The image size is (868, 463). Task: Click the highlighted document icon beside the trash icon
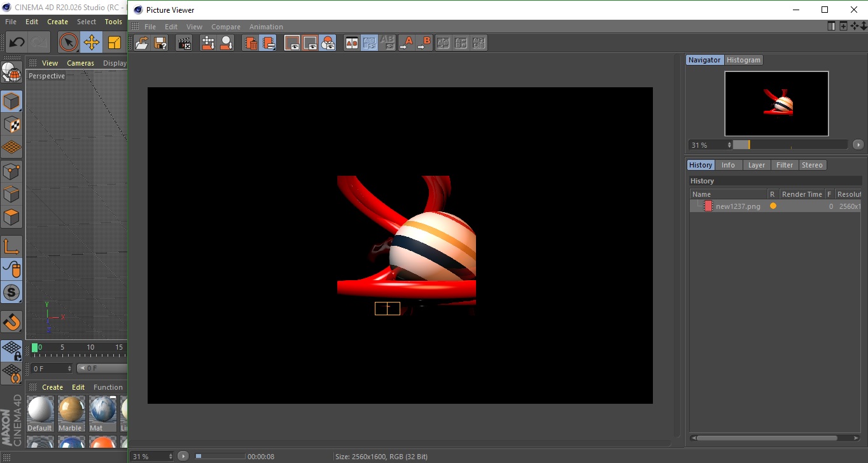pyautogui.click(x=269, y=43)
